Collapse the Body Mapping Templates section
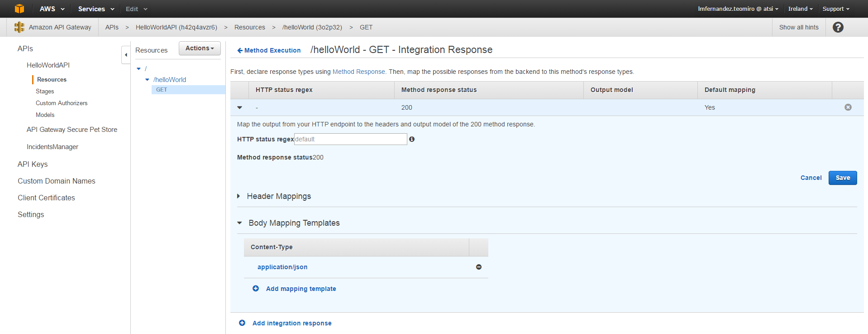 pyautogui.click(x=239, y=223)
